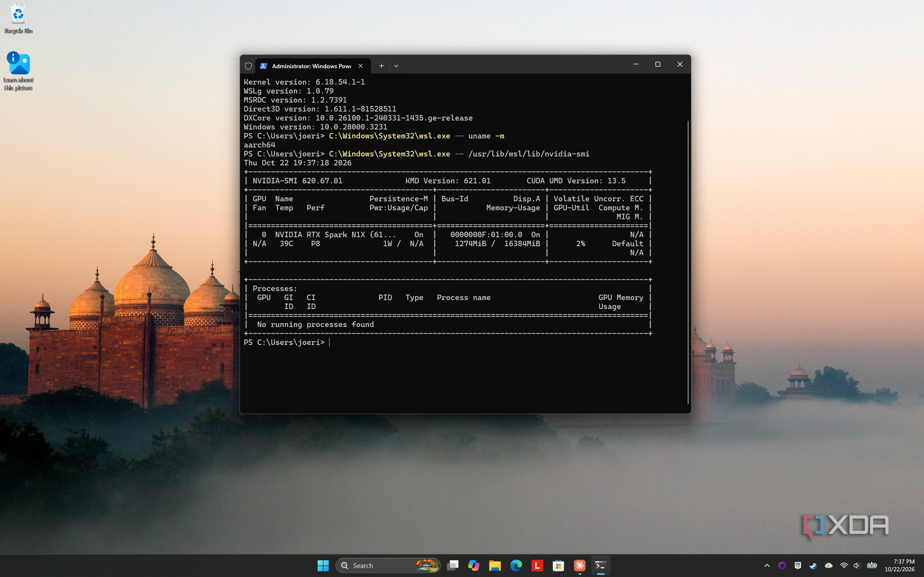Expand the terminal profile dropdown arrow

pyautogui.click(x=396, y=66)
